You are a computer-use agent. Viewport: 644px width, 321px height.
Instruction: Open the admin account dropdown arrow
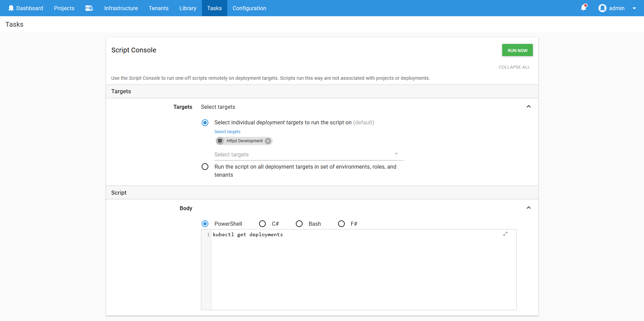634,8
